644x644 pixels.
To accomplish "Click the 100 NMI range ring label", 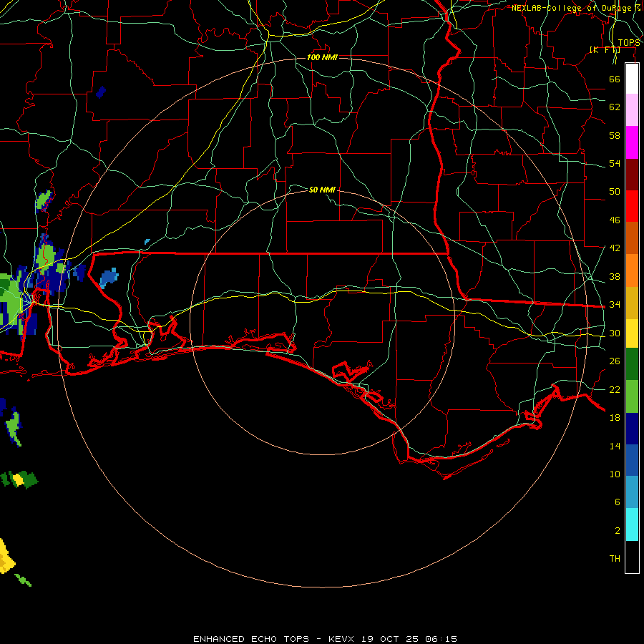I will click(322, 57).
